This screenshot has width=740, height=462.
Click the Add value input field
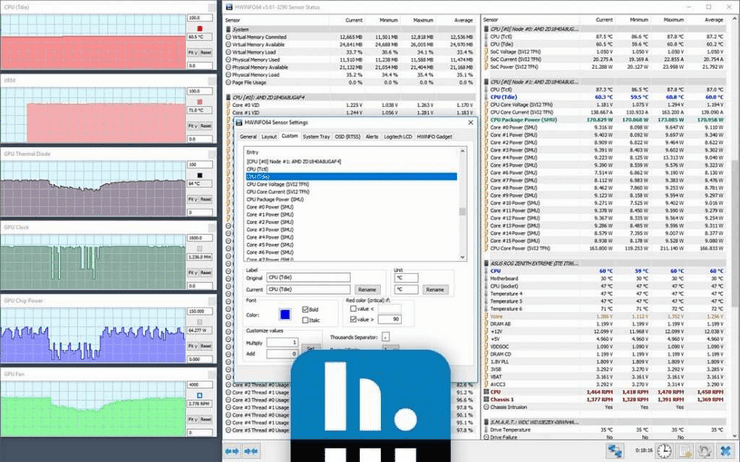click(282, 353)
